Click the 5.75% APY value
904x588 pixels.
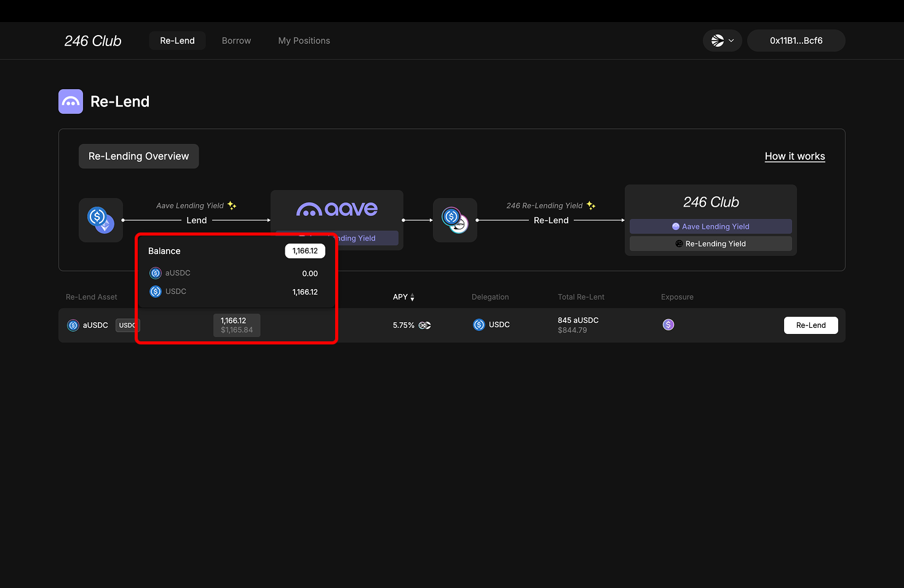click(x=403, y=325)
